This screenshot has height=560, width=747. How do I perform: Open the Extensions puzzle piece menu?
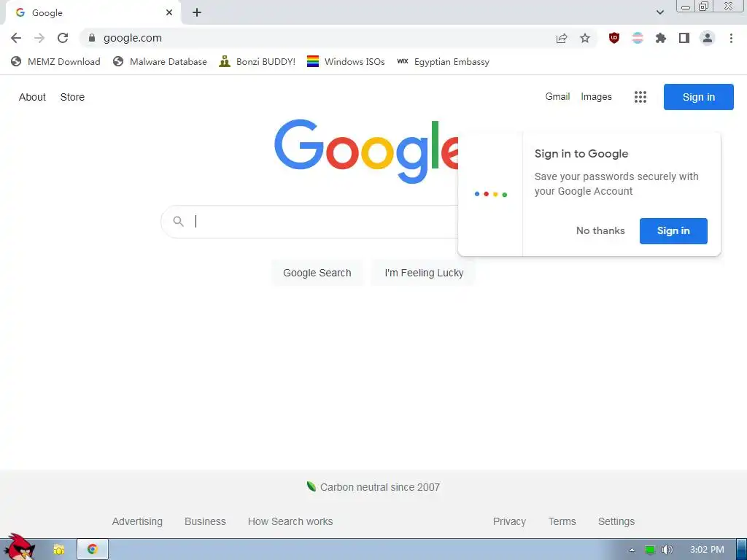pos(661,38)
